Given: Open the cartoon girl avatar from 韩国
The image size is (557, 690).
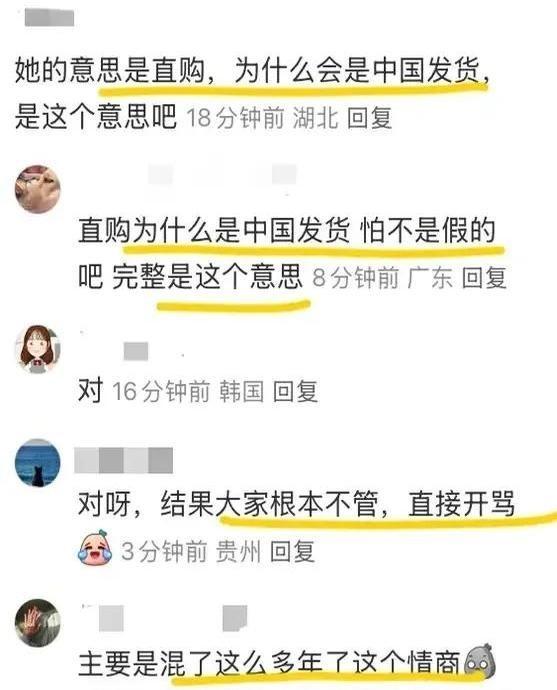Looking at the screenshot, I should pyautogui.click(x=38, y=349).
